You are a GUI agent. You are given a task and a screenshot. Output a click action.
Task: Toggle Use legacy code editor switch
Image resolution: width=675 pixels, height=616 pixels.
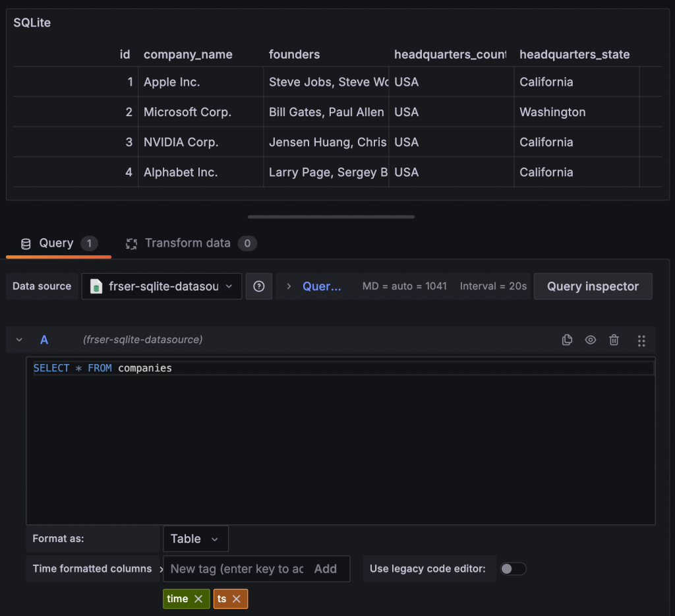(x=513, y=569)
